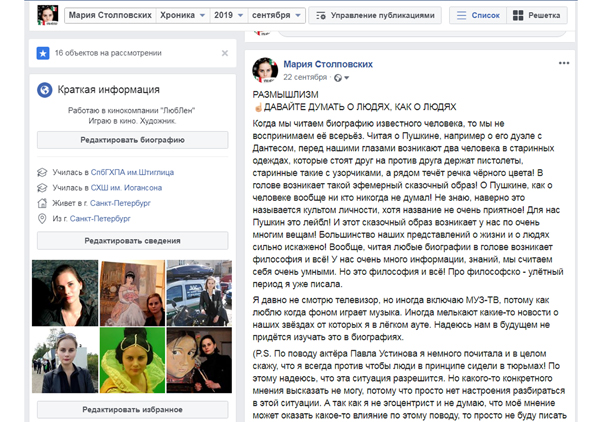Click Редактировать сведения button
This screenshot has width=596, height=422.
(133, 241)
